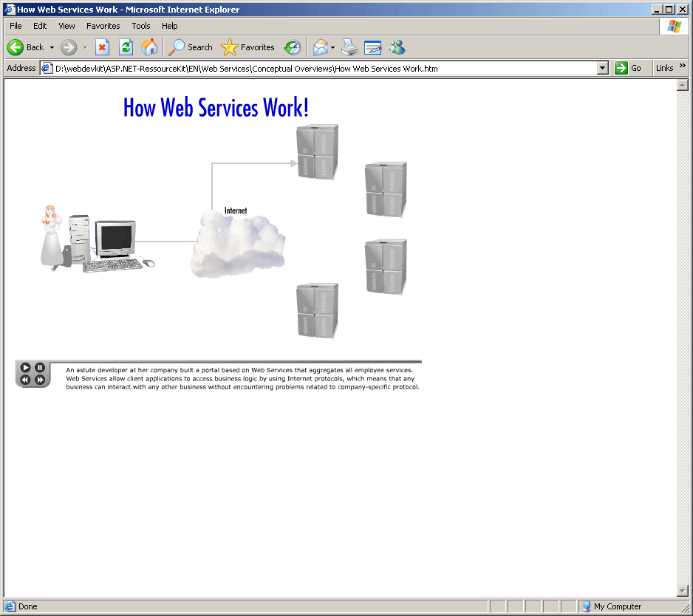Screen dimensions: 693x616
Task: Click the Rewind animation button
Action: click(25, 380)
